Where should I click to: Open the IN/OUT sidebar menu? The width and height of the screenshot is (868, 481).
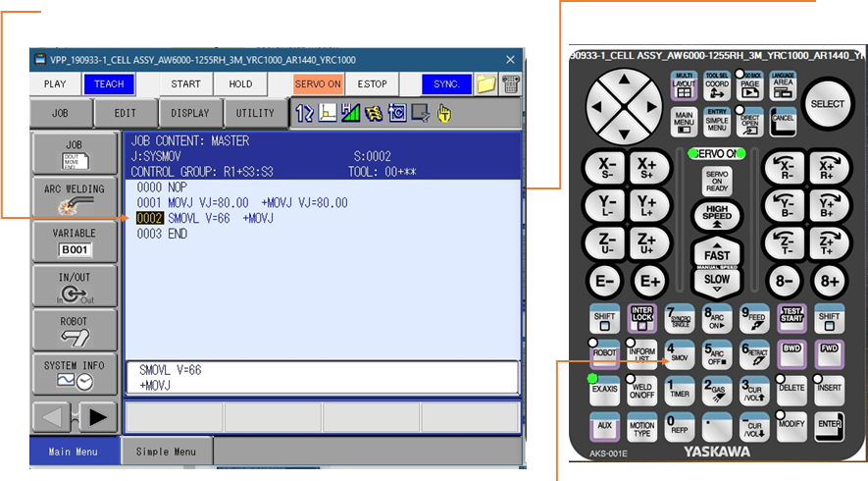[x=75, y=286]
